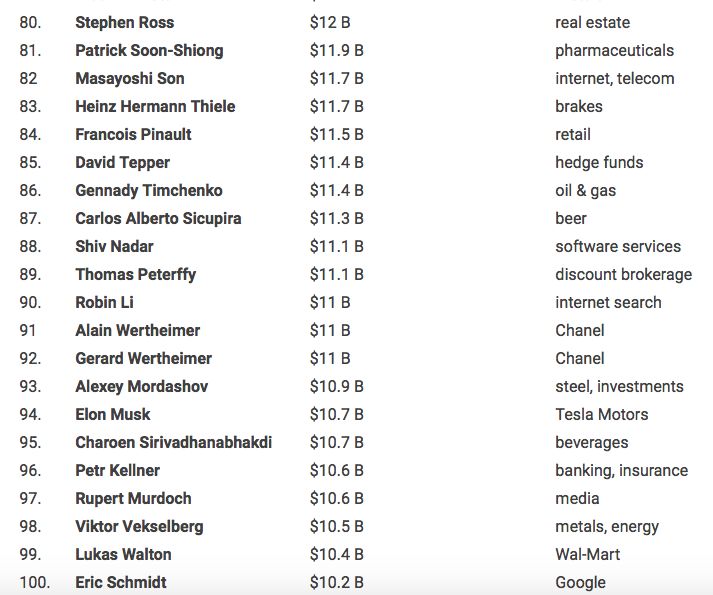This screenshot has height=595, width=713.
Task: Click on Masayoshi Son
Action: tap(130, 78)
